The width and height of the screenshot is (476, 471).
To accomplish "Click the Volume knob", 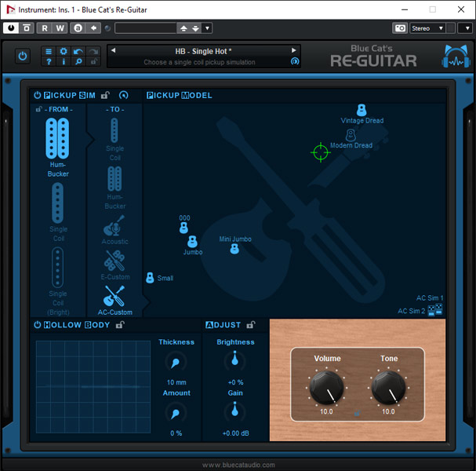I will tap(326, 387).
